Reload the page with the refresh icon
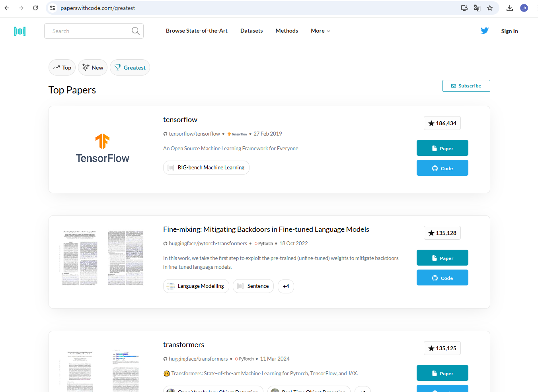This screenshot has height=392, width=538. 35,8
